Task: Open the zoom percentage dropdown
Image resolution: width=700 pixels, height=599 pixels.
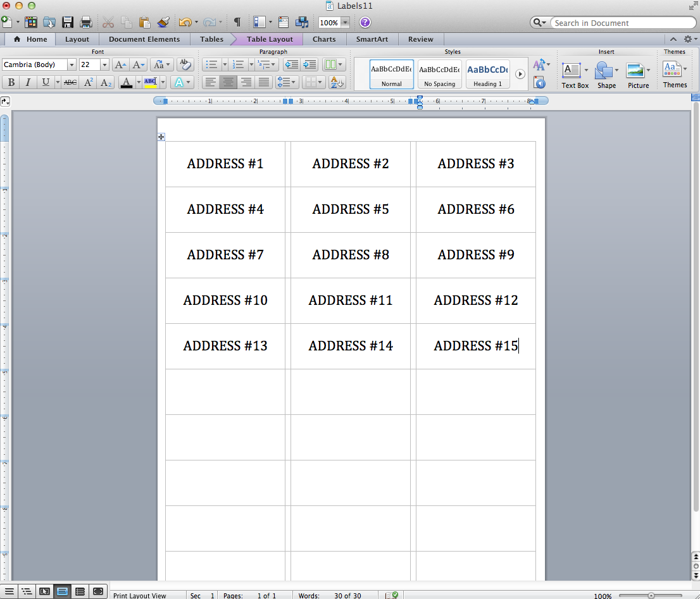Action: pos(345,22)
